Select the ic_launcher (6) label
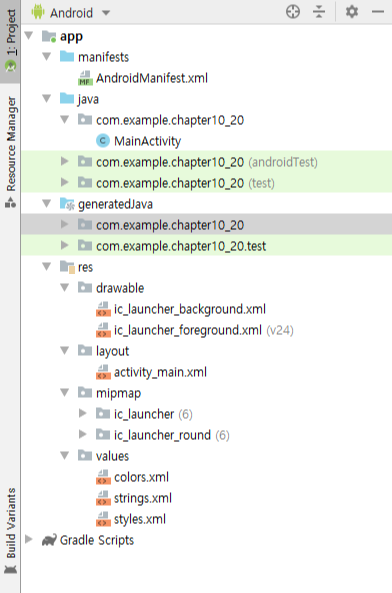392x593 pixels. [153, 414]
